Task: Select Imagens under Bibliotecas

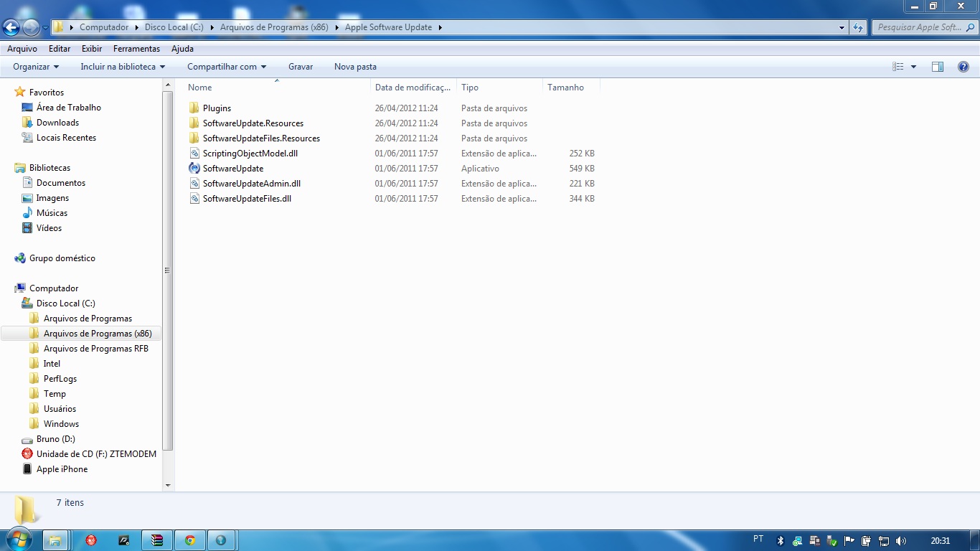Action: pyautogui.click(x=53, y=198)
